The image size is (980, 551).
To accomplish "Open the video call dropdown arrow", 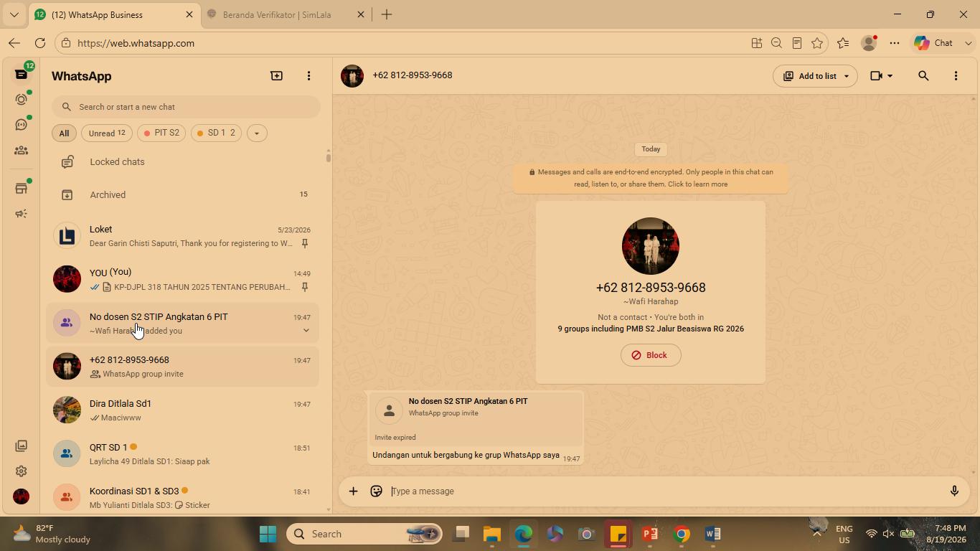I will coord(890,76).
